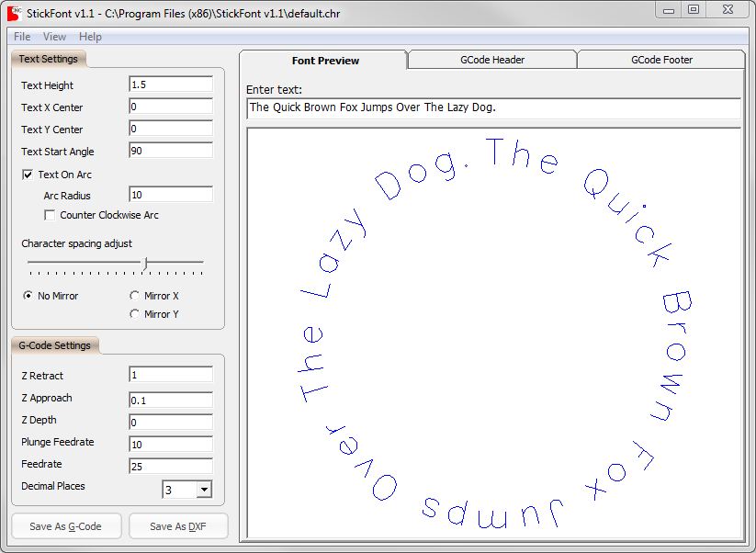
Task: Open the Help menu
Action: (90, 37)
